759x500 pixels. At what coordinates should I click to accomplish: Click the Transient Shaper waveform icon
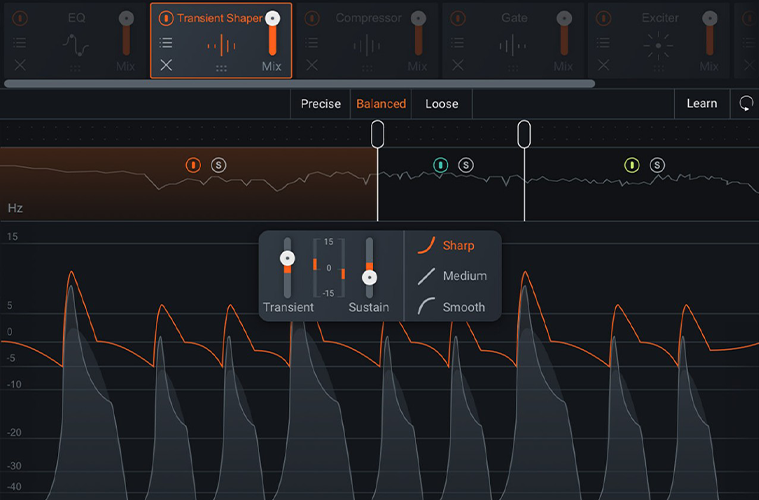click(x=221, y=45)
